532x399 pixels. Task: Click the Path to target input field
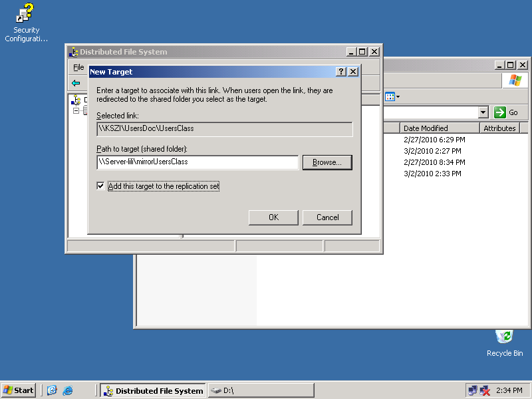(x=198, y=162)
